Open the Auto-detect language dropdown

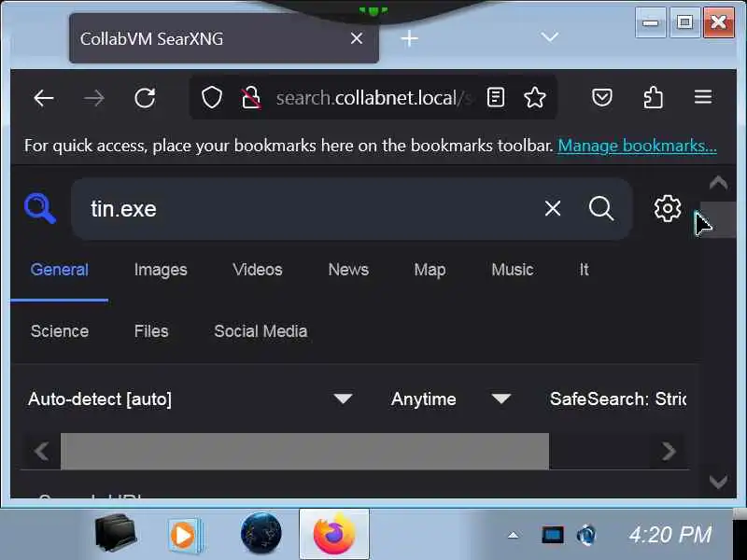(x=190, y=399)
